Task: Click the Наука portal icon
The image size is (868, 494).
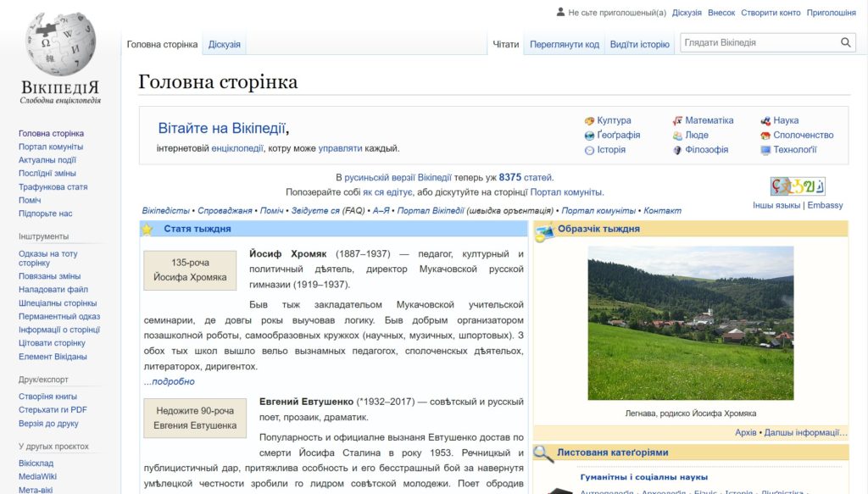Action: [x=765, y=121]
